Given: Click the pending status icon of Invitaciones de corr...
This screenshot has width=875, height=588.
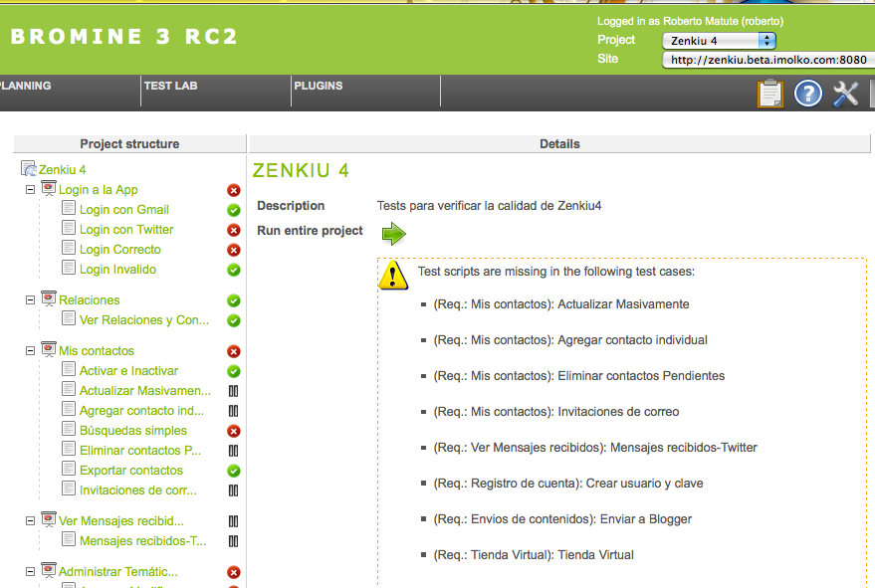Looking at the screenshot, I should click(234, 490).
